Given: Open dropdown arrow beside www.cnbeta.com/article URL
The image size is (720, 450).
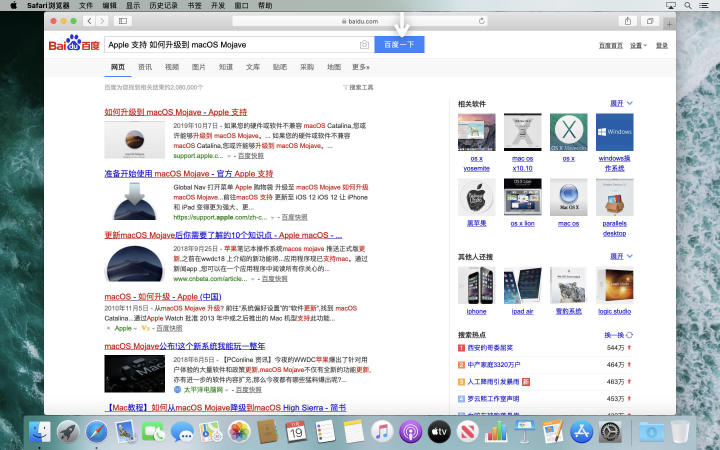Looking at the screenshot, I should tap(252, 279).
